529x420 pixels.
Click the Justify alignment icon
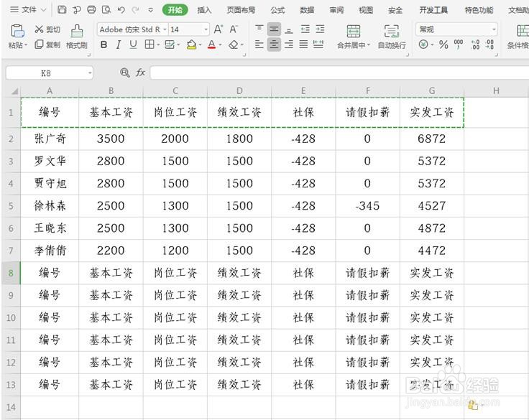pyautogui.click(x=303, y=45)
